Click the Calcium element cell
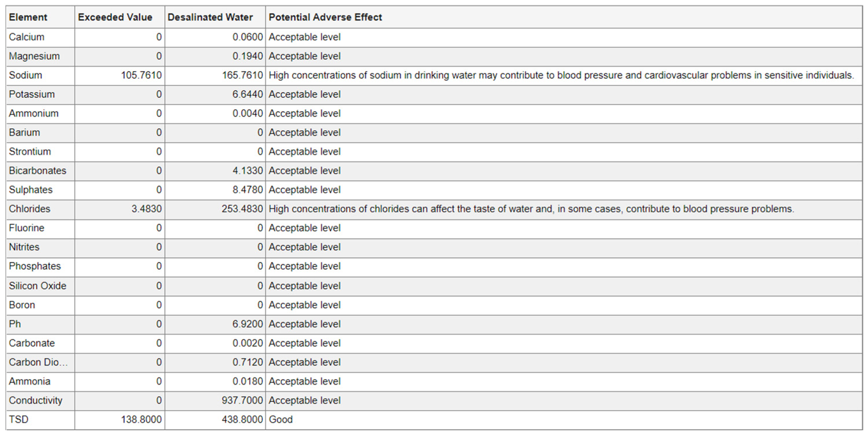This screenshot has height=436, width=868. pos(27,37)
